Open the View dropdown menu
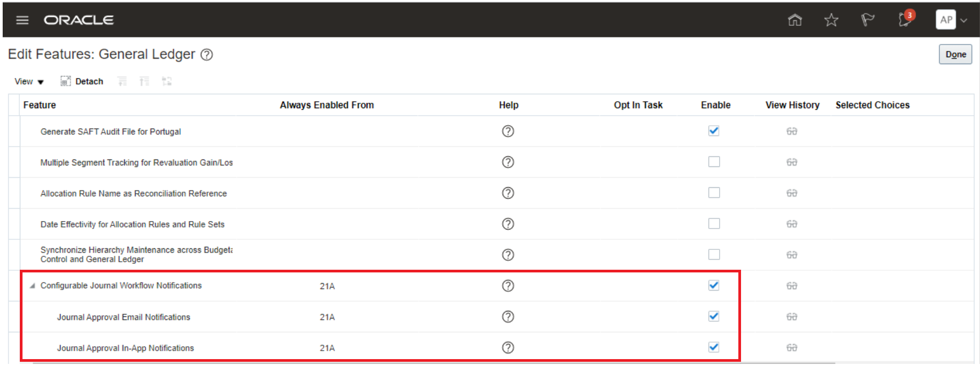Image resolution: width=980 pixels, height=365 pixels. (x=29, y=81)
